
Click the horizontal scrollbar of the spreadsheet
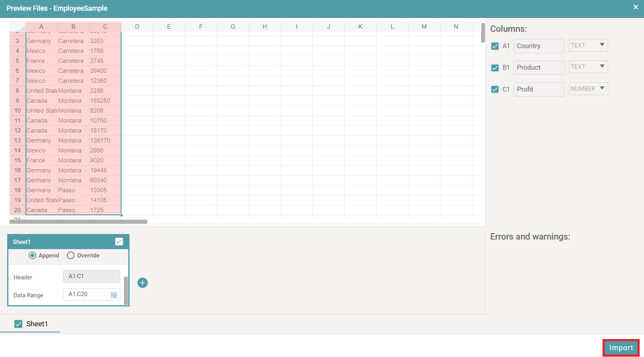[79, 222]
